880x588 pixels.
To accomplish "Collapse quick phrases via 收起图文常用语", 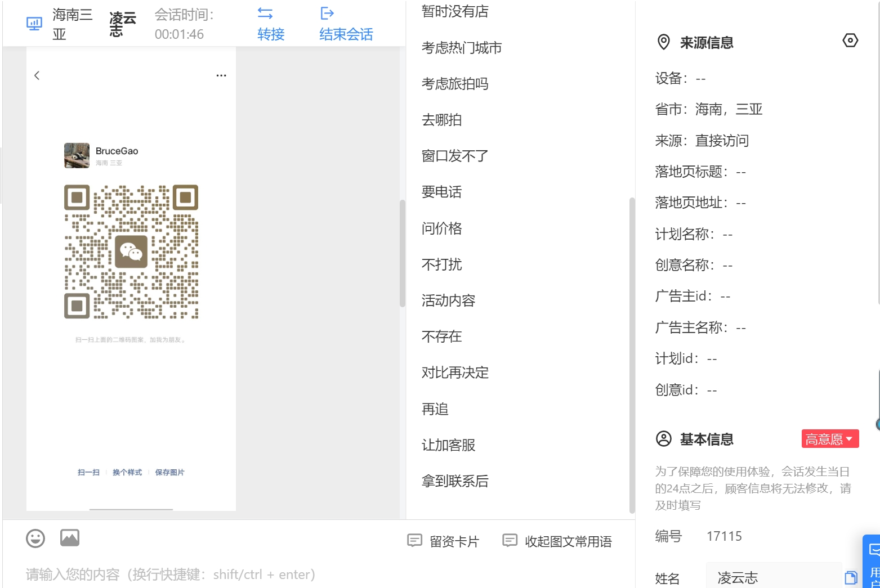I will click(x=557, y=541).
